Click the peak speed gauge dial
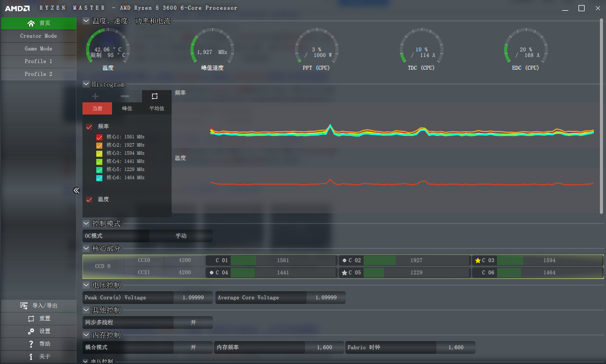 coord(212,46)
